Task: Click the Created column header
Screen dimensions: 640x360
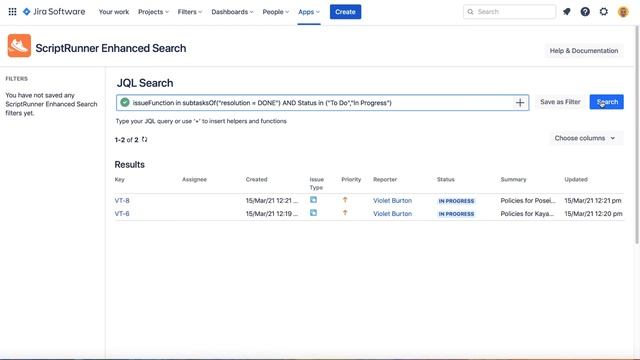Action: 256,179
